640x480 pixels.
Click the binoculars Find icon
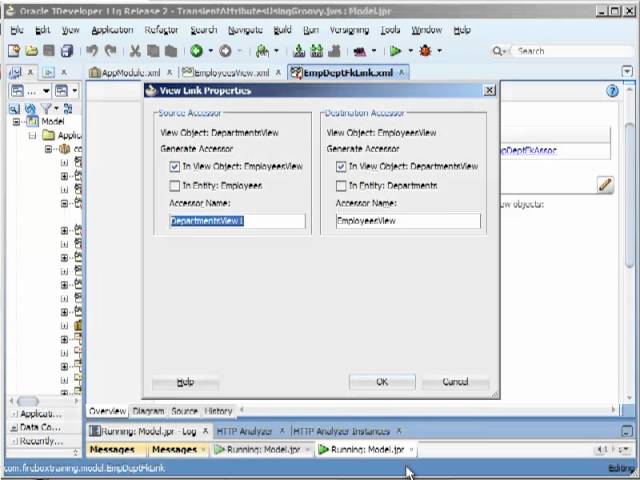262,51
